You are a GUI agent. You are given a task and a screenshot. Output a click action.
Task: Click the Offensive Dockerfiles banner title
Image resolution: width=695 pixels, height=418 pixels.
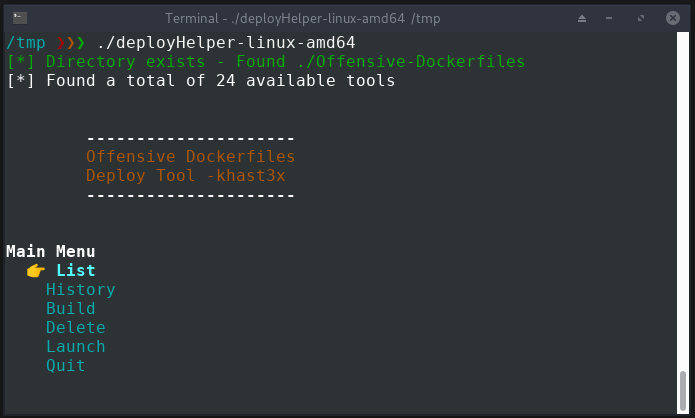click(191, 156)
